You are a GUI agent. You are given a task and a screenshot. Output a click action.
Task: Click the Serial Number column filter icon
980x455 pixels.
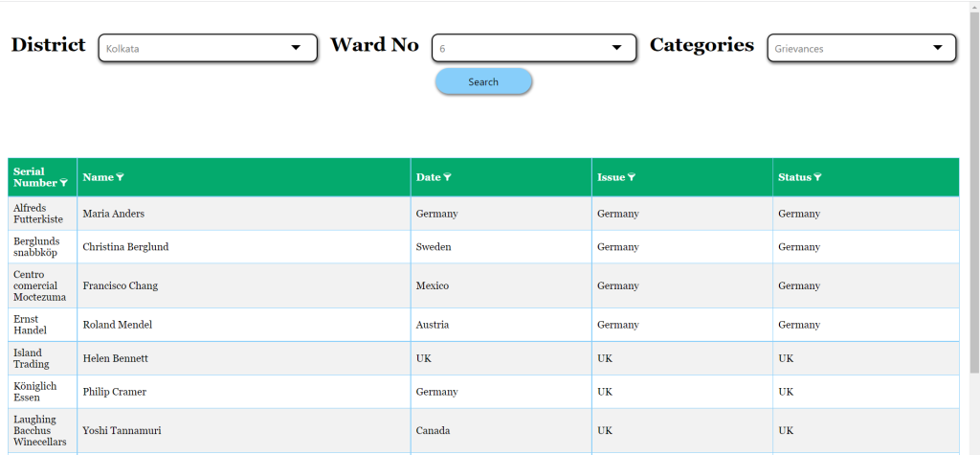pyautogui.click(x=63, y=183)
